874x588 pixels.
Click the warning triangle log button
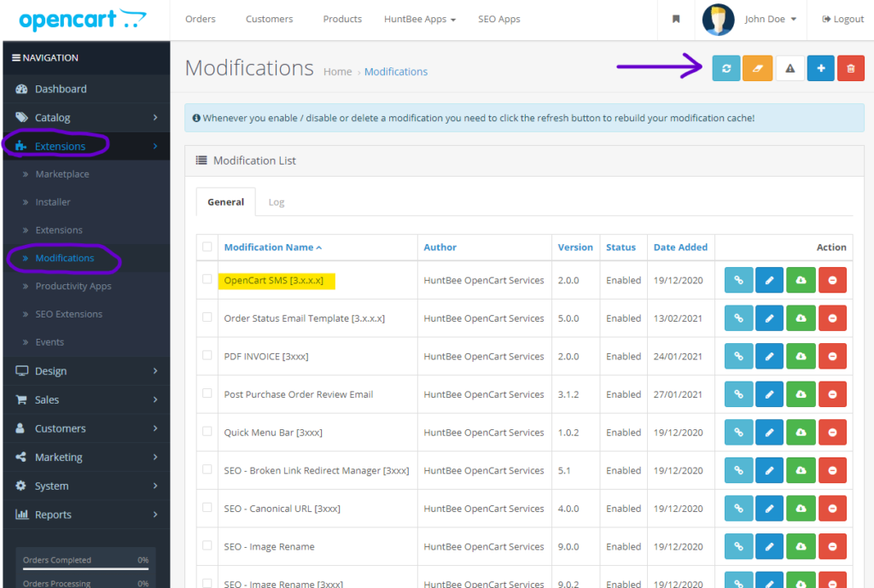tap(790, 68)
